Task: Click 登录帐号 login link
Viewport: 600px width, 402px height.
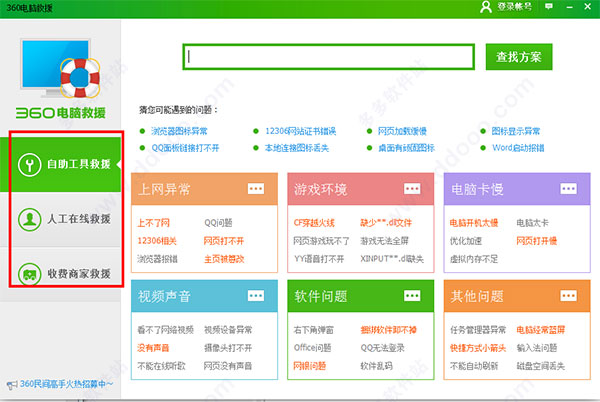Action: 514,7
